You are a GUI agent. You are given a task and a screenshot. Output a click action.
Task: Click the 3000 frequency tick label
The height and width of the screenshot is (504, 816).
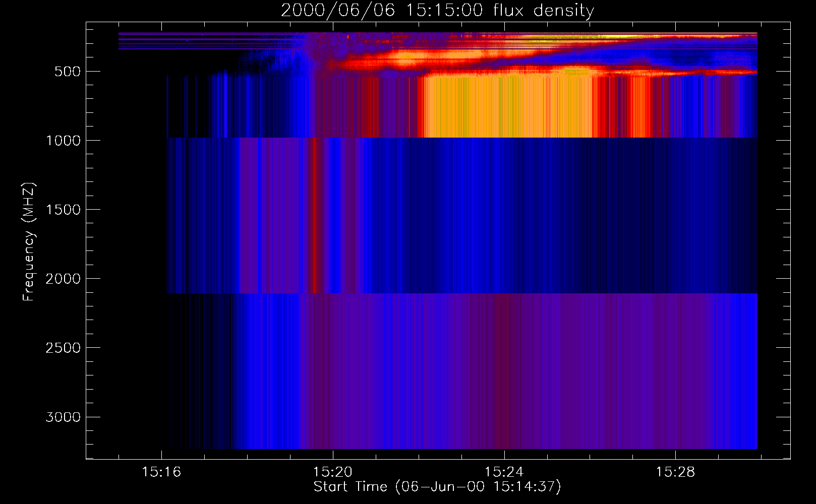[63, 417]
